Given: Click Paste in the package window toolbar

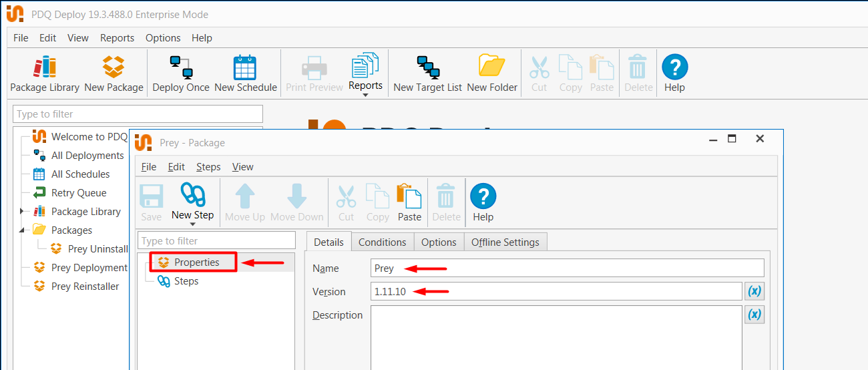Looking at the screenshot, I should click(x=409, y=203).
